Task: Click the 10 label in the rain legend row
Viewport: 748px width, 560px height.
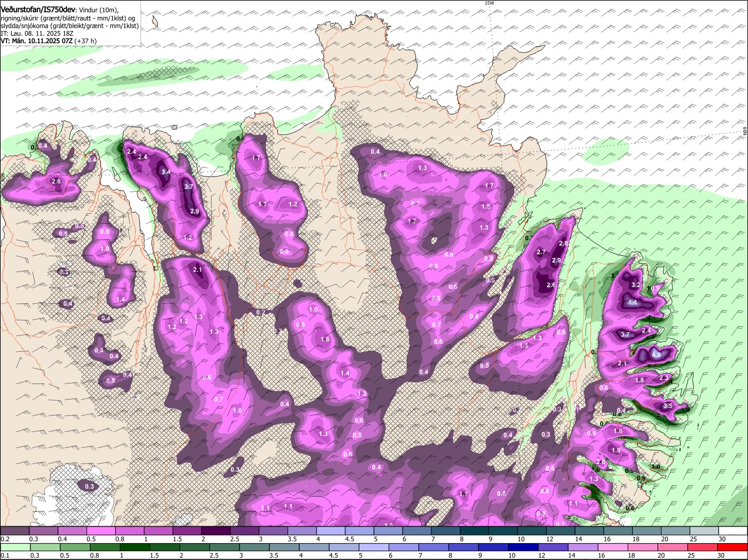Action: pos(512,555)
